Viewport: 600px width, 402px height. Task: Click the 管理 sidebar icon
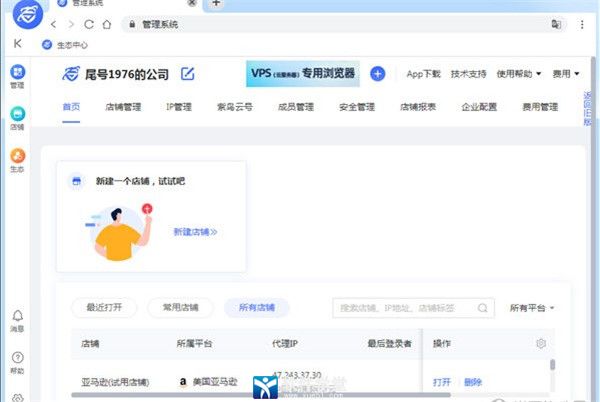click(17, 73)
